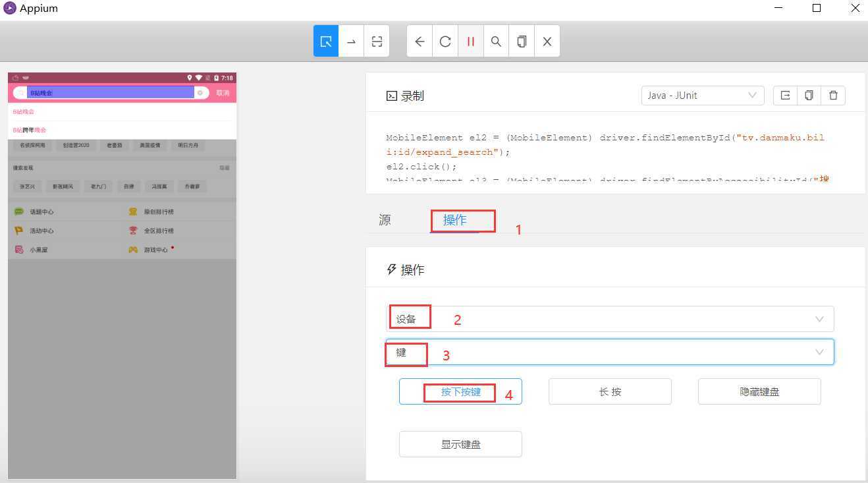
Task: Expand the 键 dropdown
Action: coord(610,352)
